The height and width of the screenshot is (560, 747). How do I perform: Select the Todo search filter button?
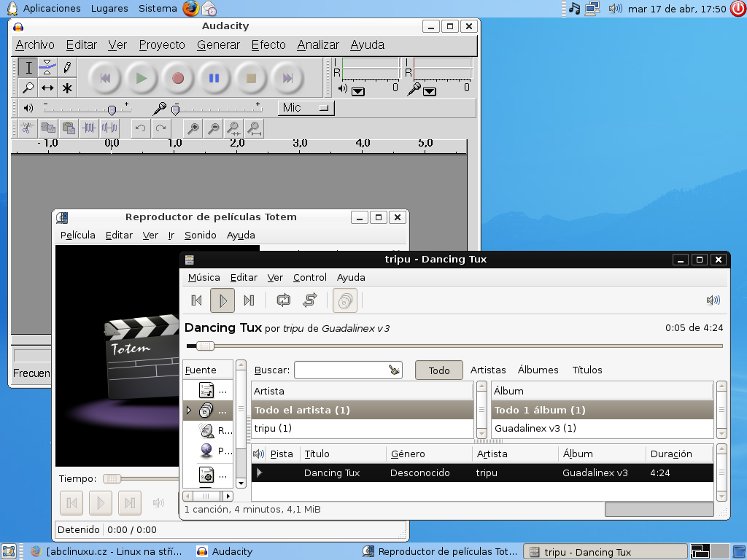point(438,370)
